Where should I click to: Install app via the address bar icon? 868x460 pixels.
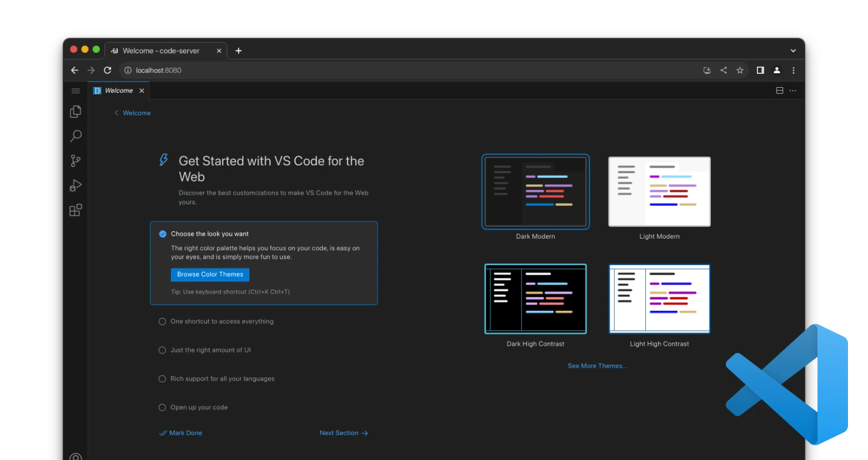pos(707,70)
